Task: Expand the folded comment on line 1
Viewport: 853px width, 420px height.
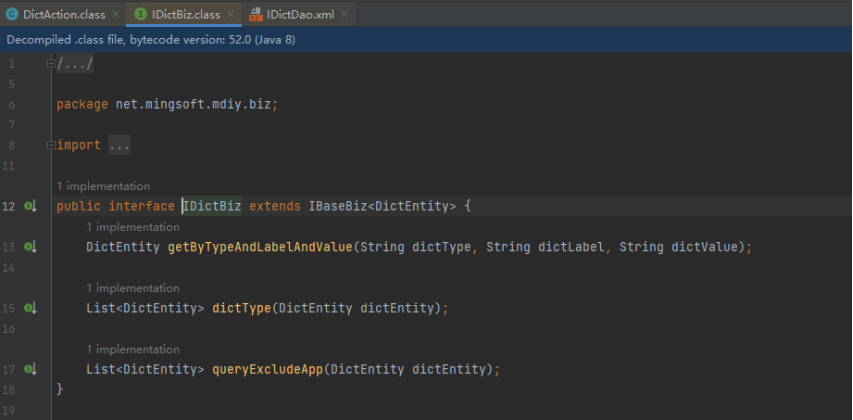Action: click(51, 64)
